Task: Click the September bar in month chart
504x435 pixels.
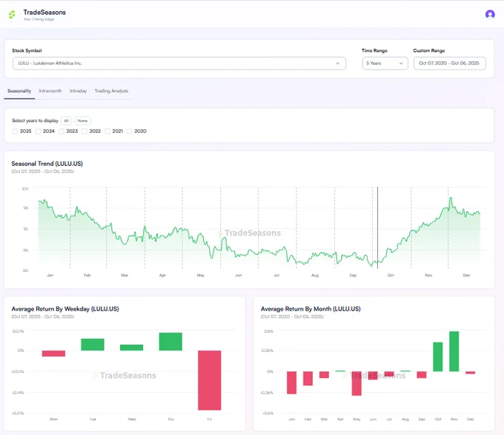Action: point(422,374)
